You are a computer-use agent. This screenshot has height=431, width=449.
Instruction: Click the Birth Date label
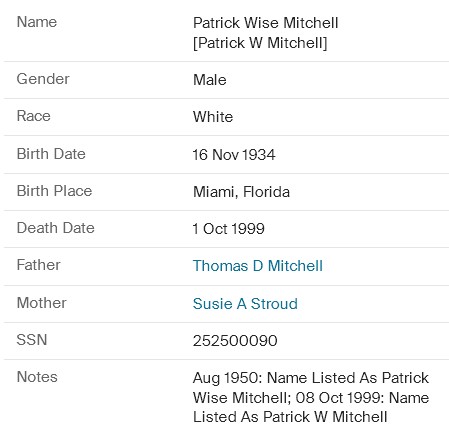coord(51,154)
